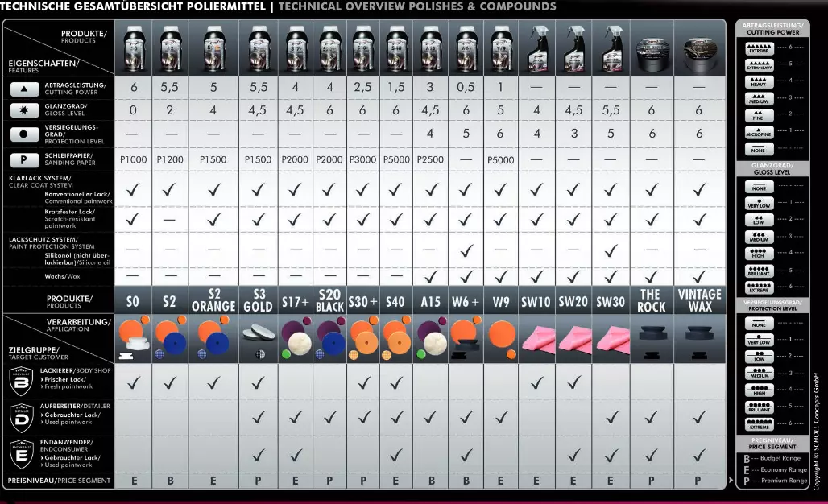Click the P1000 sanding paper value
This screenshot has height=504, width=828.
(133, 159)
